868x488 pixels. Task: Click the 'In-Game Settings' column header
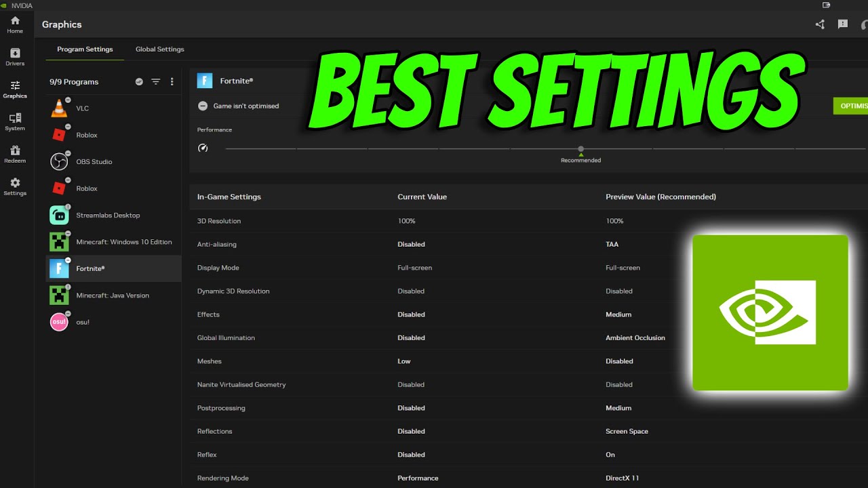[x=229, y=197]
